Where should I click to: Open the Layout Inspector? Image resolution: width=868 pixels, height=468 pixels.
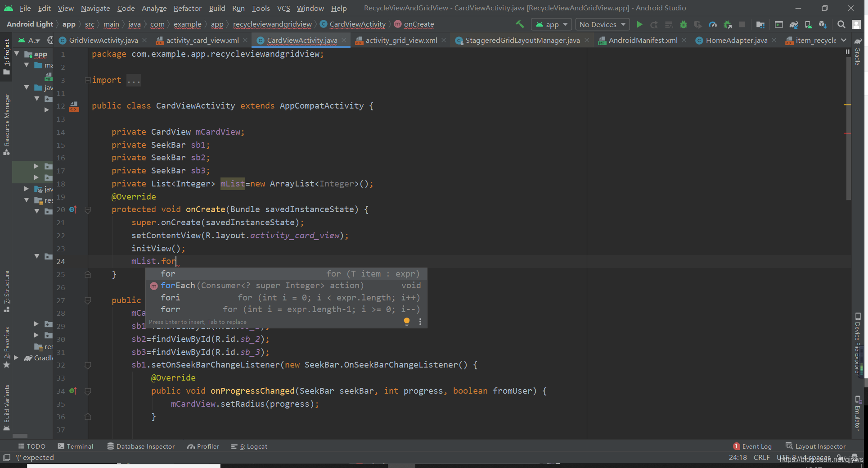click(815, 446)
